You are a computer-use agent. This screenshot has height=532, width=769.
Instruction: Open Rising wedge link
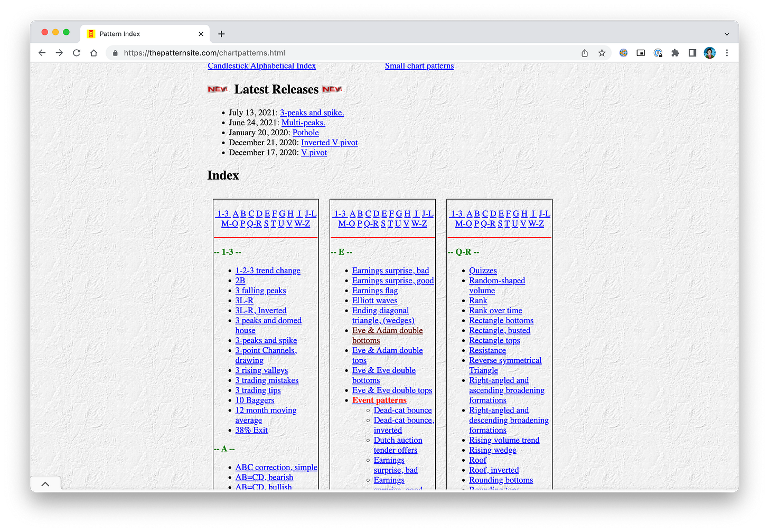point(493,450)
